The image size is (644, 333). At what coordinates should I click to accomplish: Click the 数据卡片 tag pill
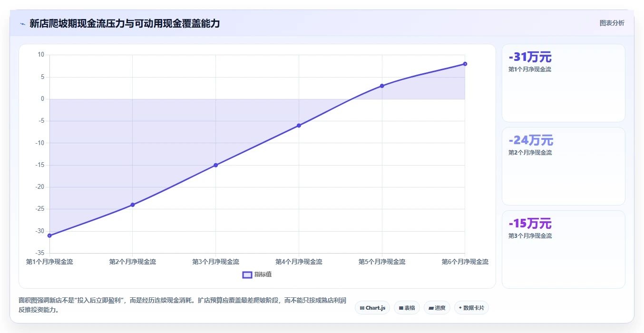pos(471,308)
